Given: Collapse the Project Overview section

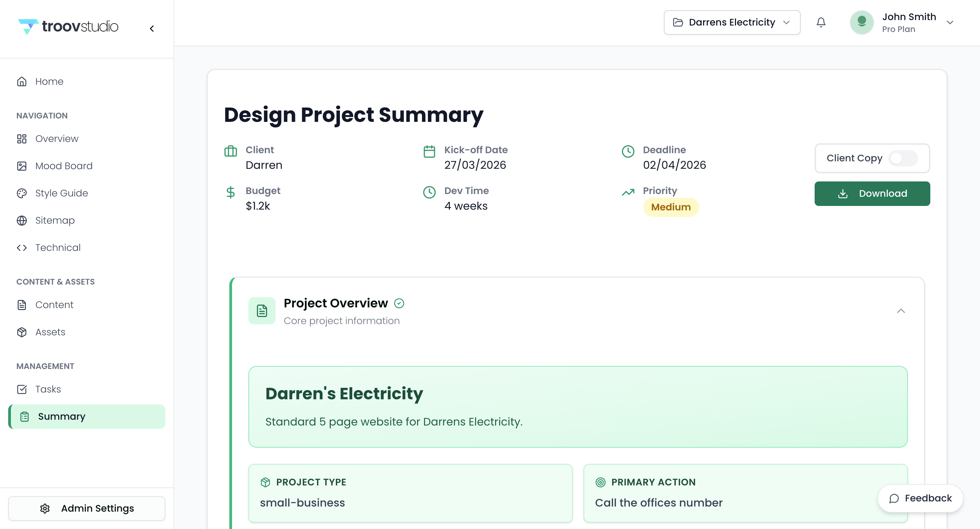Looking at the screenshot, I should tap(900, 311).
